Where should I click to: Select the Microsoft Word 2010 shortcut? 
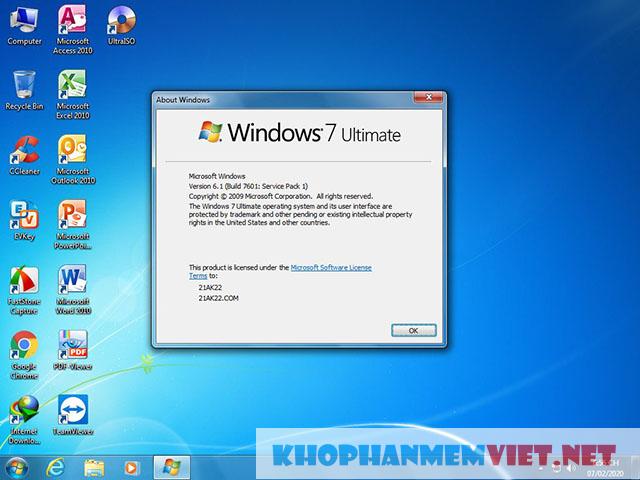pos(73,289)
